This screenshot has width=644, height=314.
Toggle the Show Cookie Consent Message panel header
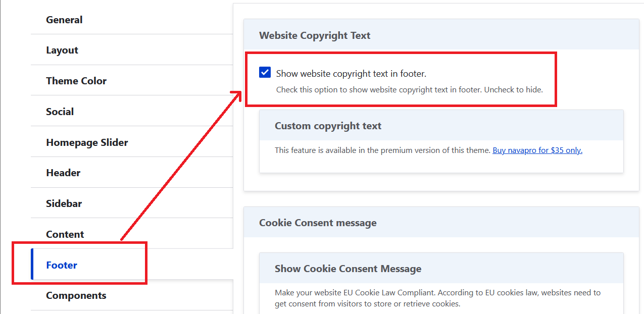[x=348, y=269]
